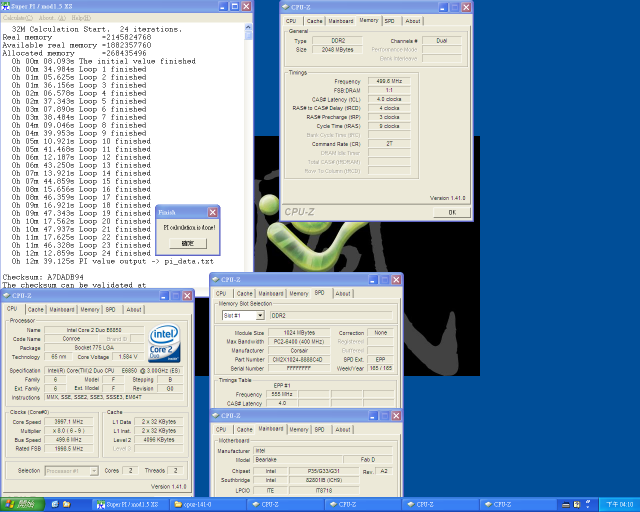Click OK in the CPU-Z Timings window
640x512 pixels.
pyautogui.click(x=452, y=212)
